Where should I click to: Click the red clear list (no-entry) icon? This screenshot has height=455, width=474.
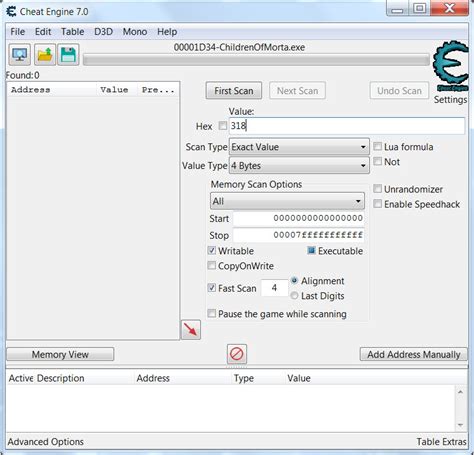237,354
